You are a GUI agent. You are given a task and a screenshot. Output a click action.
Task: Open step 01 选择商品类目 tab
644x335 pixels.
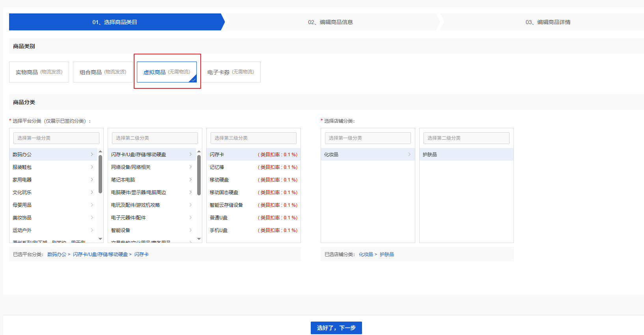[x=115, y=22]
